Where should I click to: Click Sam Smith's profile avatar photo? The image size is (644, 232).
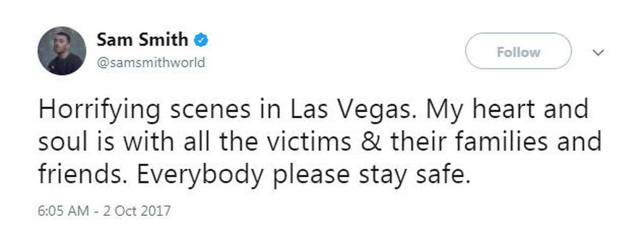tap(62, 52)
